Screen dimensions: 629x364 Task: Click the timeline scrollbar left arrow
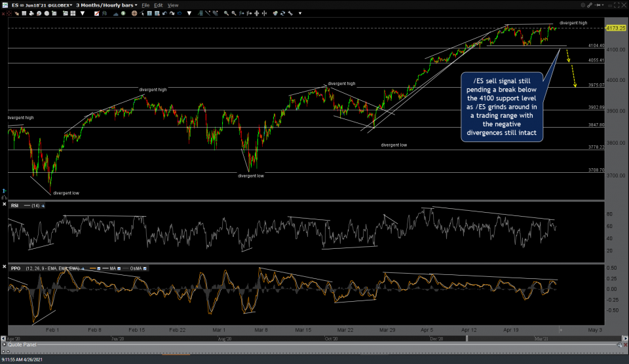coord(3,338)
